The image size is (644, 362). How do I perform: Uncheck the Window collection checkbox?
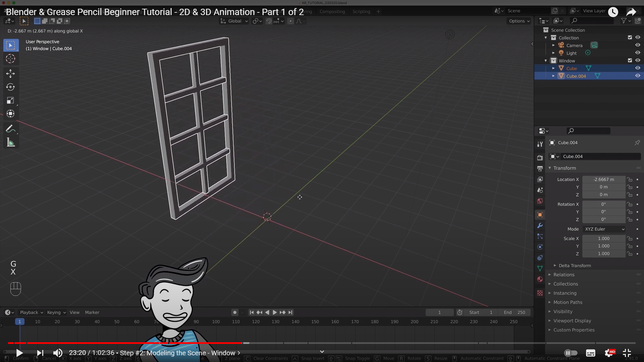point(630,61)
